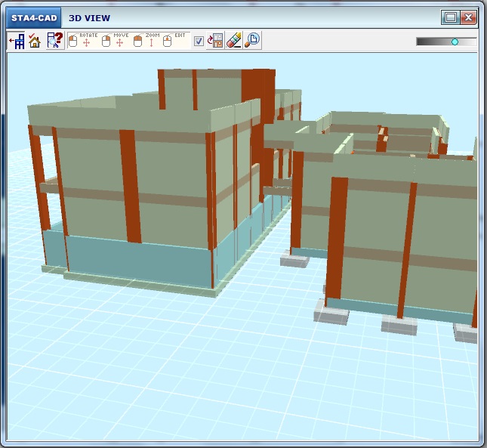Click the Rotate mouse hint icon

pos(79,41)
